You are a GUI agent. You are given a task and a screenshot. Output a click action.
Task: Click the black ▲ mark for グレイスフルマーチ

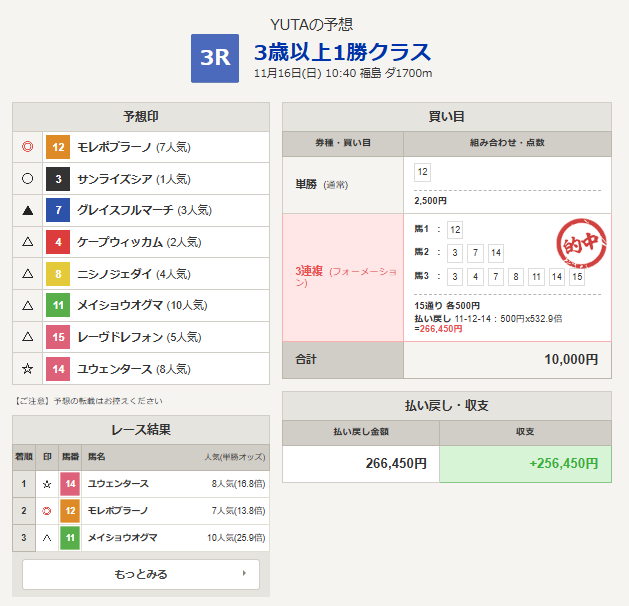click(x=28, y=211)
